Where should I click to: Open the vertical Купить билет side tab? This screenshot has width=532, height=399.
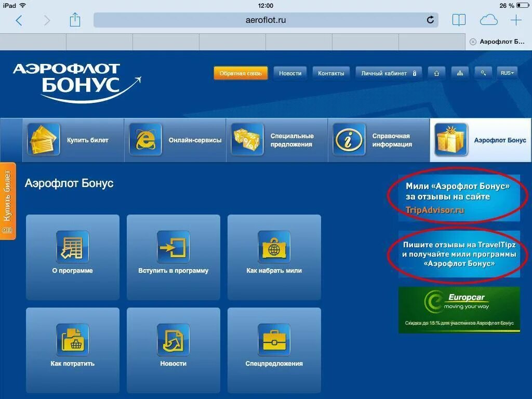pos(8,201)
